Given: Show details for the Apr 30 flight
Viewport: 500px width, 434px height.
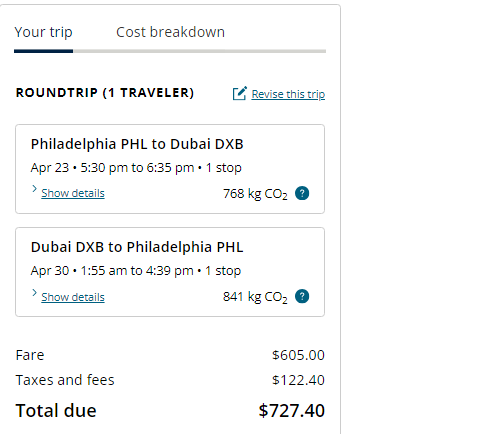Looking at the screenshot, I should 73,297.
